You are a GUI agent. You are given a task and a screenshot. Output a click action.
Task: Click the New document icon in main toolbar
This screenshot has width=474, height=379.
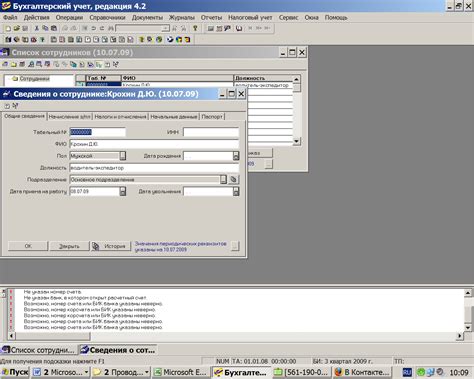click(x=8, y=29)
